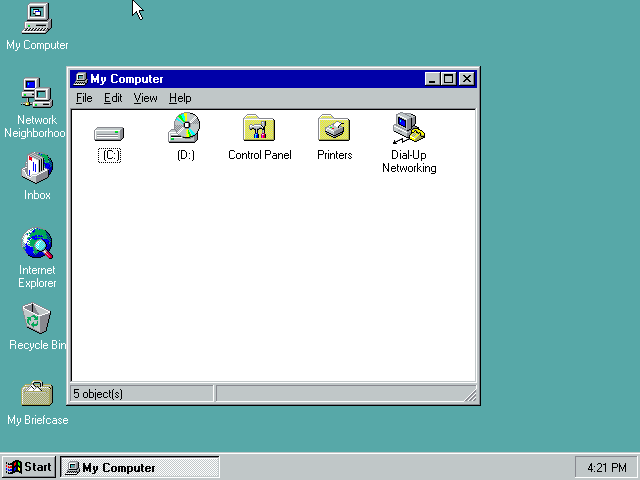Click the My Computer title bar system icon
The width and height of the screenshot is (640, 480).
80,79
